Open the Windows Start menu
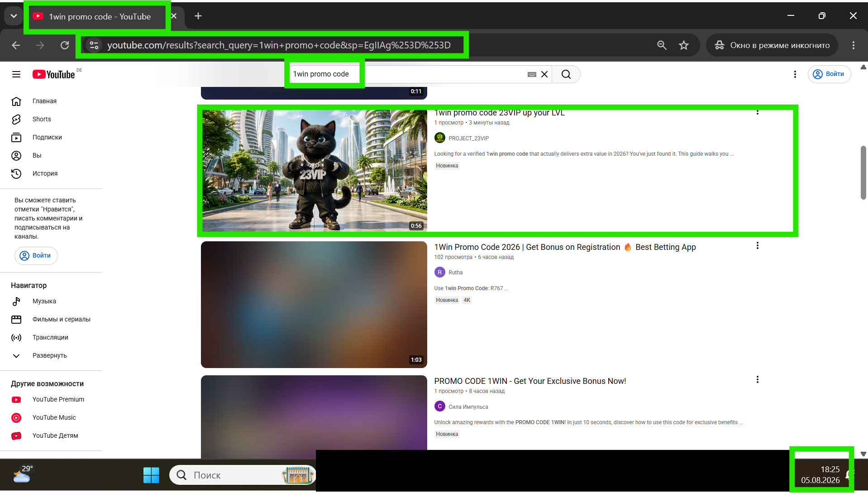This screenshot has width=868, height=493. tap(151, 475)
